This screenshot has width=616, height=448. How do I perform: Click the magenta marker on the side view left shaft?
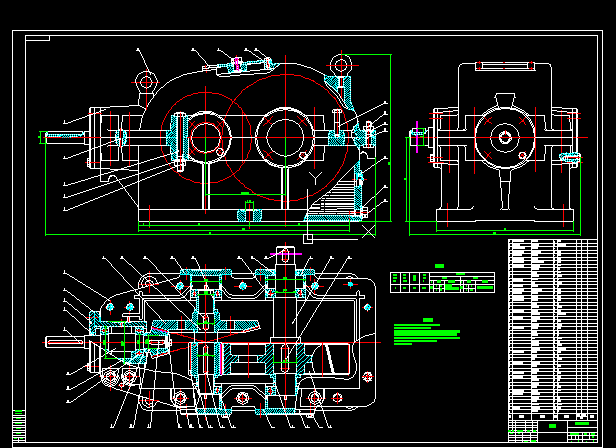tap(417, 137)
